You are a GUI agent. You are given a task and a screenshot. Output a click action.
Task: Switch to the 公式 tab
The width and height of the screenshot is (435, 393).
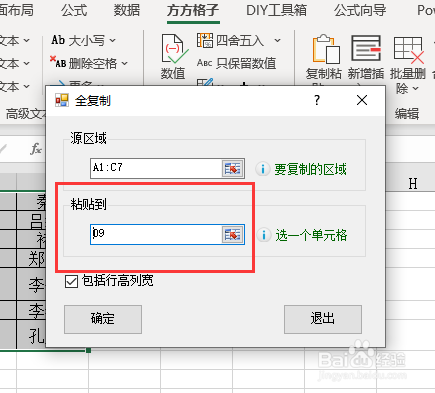[74, 10]
